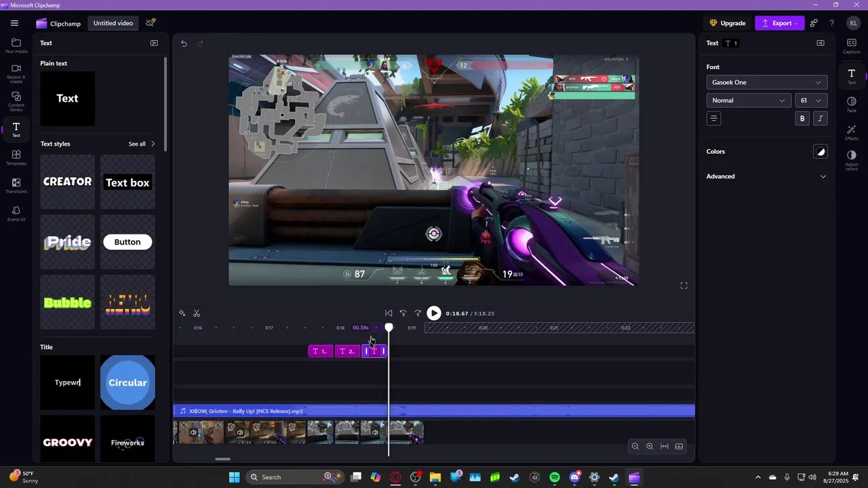Select the Bubble text style
This screenshot has height=488, width=868.
(x=67, y=302)
